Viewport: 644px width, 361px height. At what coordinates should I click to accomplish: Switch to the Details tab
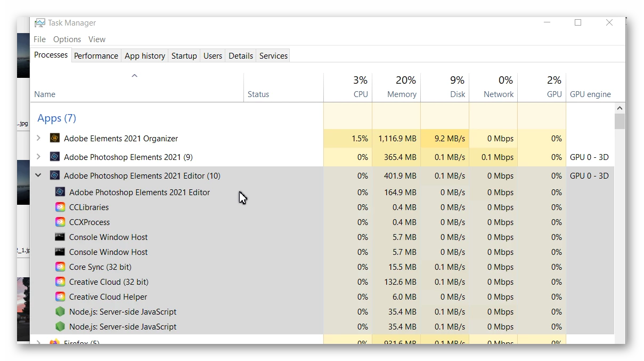pyautogui.click(x=241, y=55)
